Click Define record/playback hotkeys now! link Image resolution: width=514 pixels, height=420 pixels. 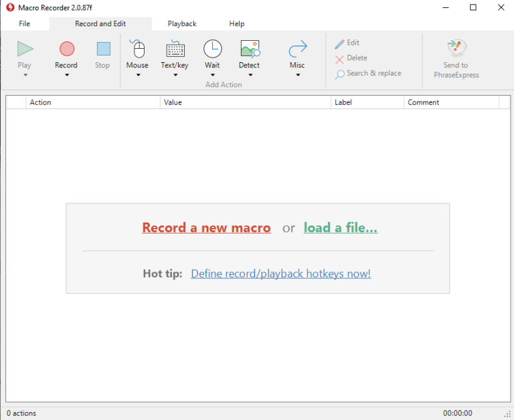(281, 274)
